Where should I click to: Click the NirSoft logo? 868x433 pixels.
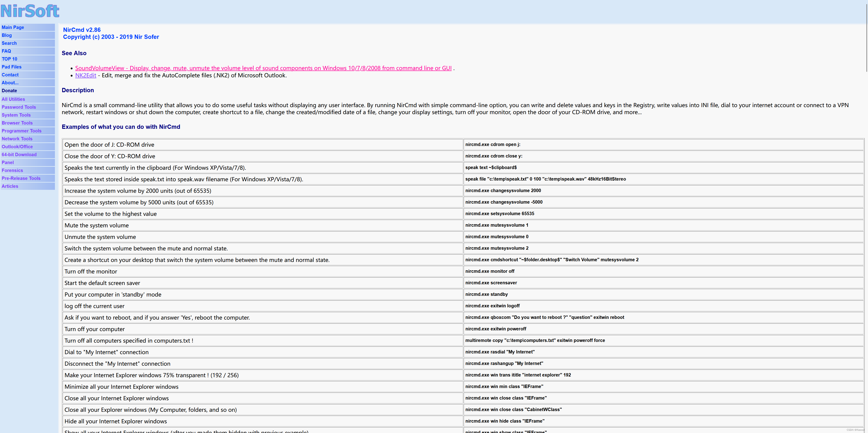[30, 11]
